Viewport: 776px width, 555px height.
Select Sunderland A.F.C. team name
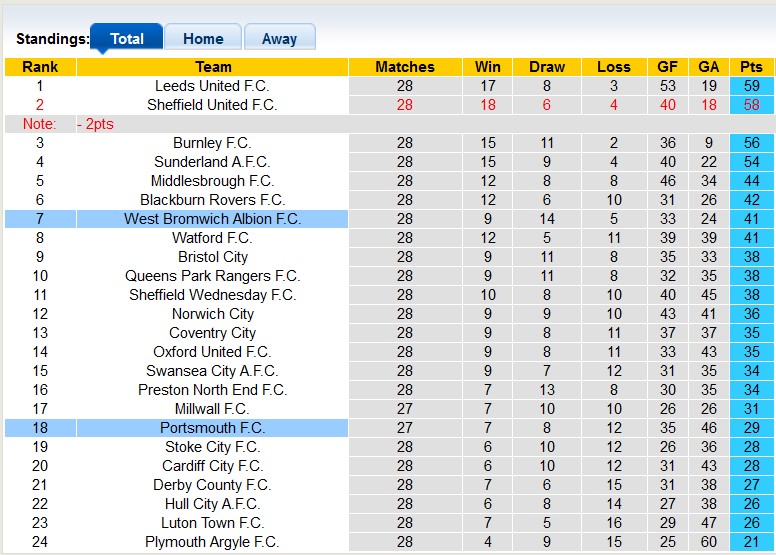[x=212, y=162]
